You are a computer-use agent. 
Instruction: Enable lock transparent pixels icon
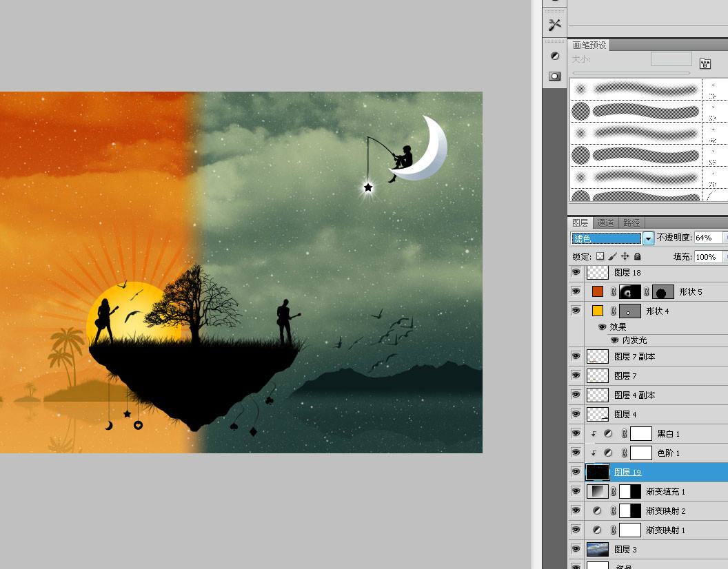click(x=600, y=256)
